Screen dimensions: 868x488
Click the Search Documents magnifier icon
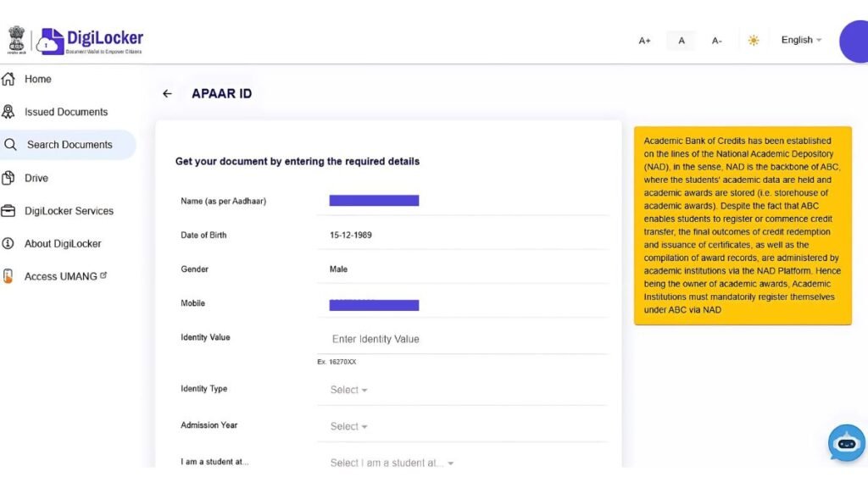tap(10, 145)
